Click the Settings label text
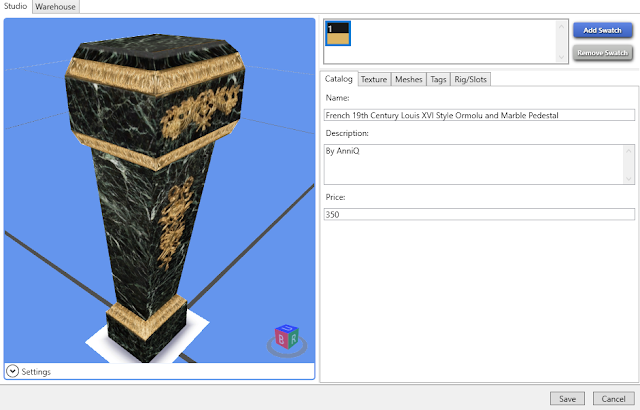Image resolution: width=640 pixels, height=410 pixels. [36, 372]
